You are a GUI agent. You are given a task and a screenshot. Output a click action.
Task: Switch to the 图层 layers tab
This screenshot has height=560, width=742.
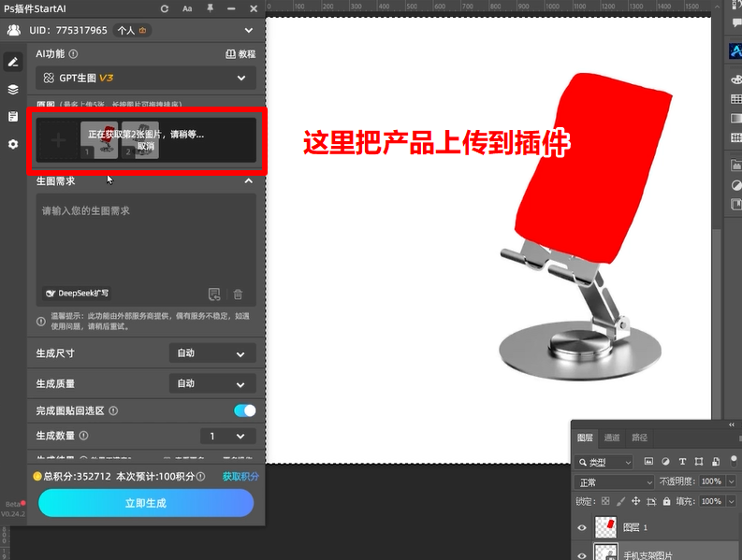tap(585, 438)
